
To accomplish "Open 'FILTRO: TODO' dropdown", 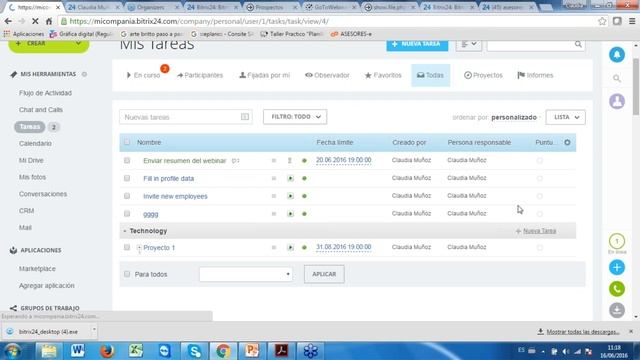I will tap(295, 117).
